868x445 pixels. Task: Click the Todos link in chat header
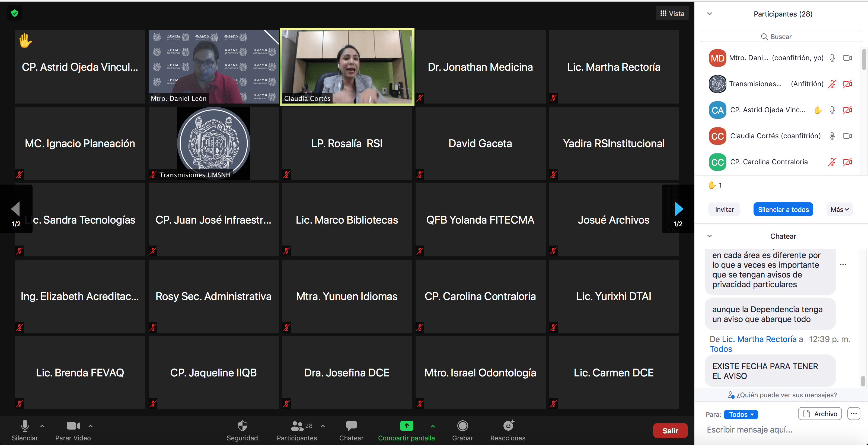[721, 349]
